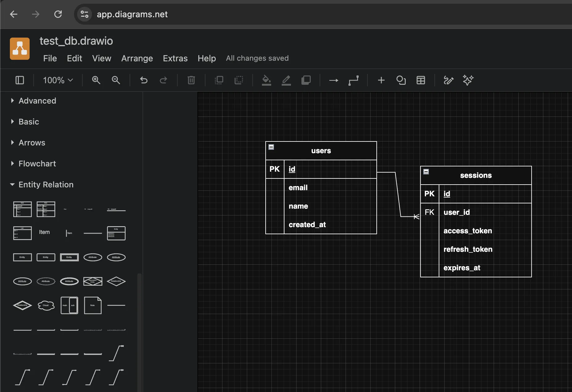Screen dimensions: 572x392
Task: Select the email row in users table
Action: coord(321,188)
